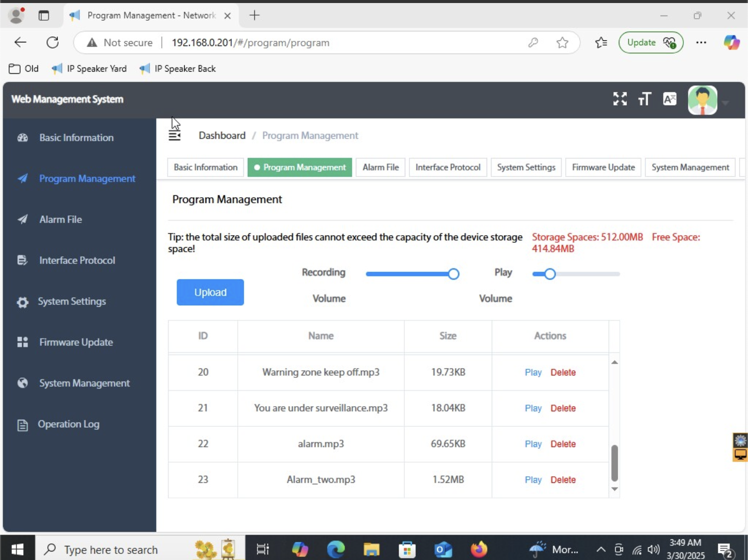Screen dimensions: 748x560
Task: Delete You are under surveillance.mp3
Action: pyautogui.click(x=563, y=408)
